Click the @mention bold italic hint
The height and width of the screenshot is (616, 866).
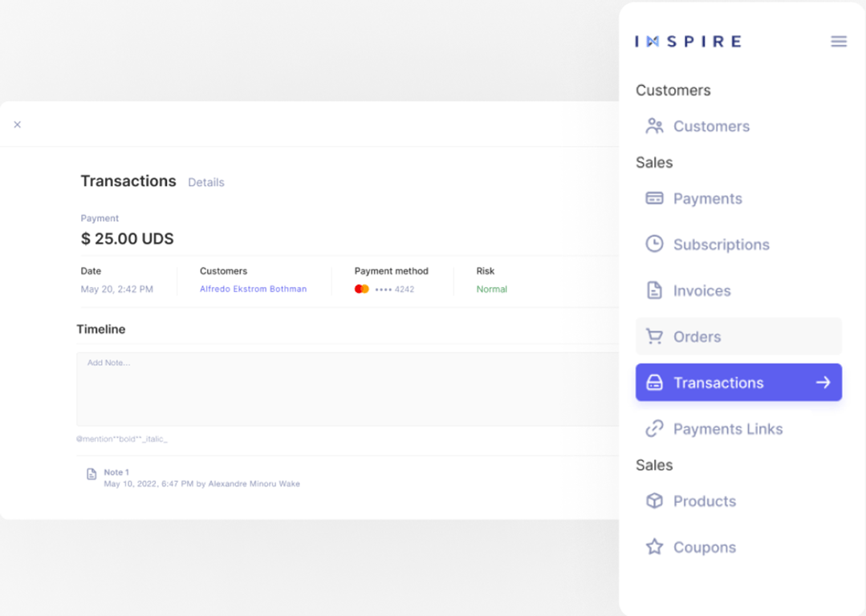(121, 439)
